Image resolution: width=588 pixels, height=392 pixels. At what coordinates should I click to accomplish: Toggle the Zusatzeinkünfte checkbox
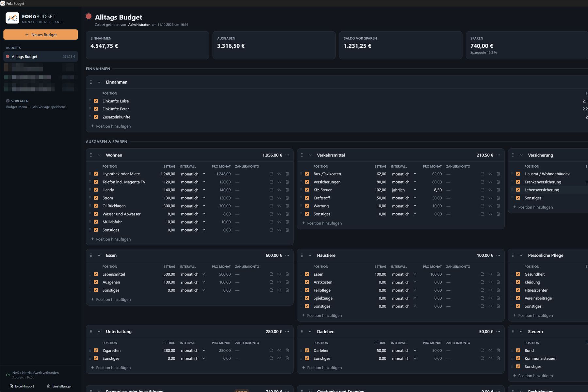(x=96, y=117)
